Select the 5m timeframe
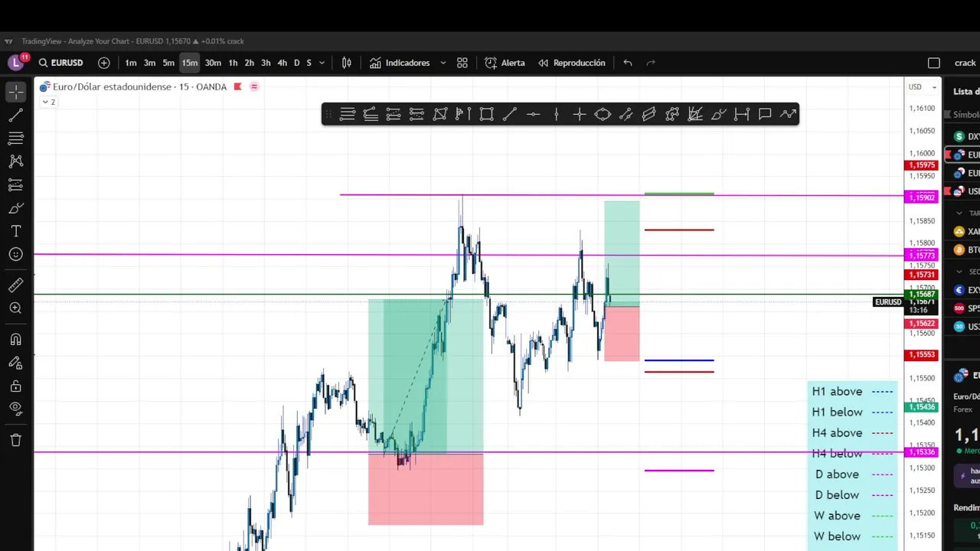Viewport: 980px width, 551px height. (x=168, y=63)
